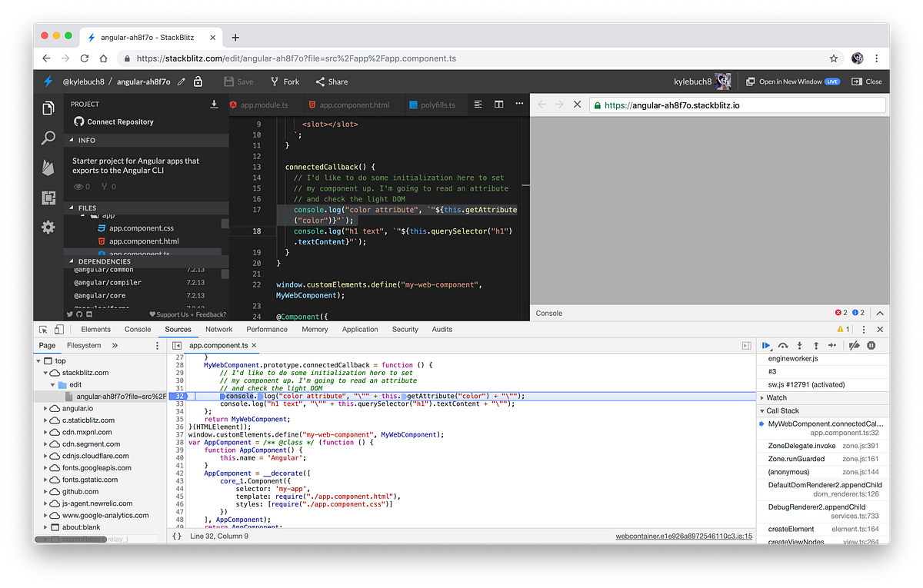Click the Step over next function call icon
The width and height of the screenshot is (923, 588).
[x=782, y=345]
